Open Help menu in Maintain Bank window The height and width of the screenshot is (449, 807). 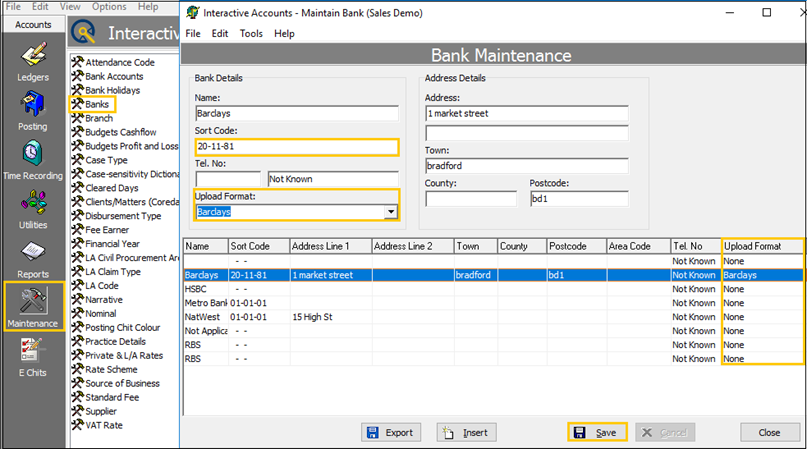point(284,33)
